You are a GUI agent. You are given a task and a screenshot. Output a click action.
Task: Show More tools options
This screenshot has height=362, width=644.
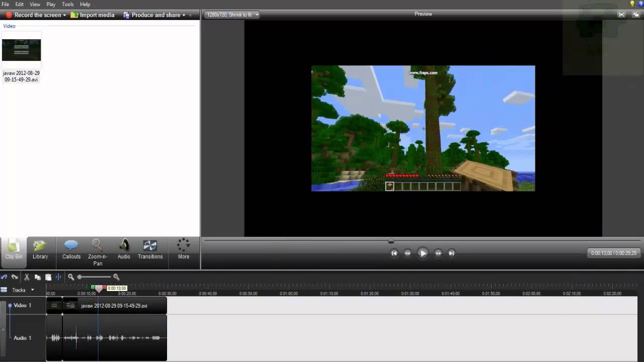coord(184,250)
